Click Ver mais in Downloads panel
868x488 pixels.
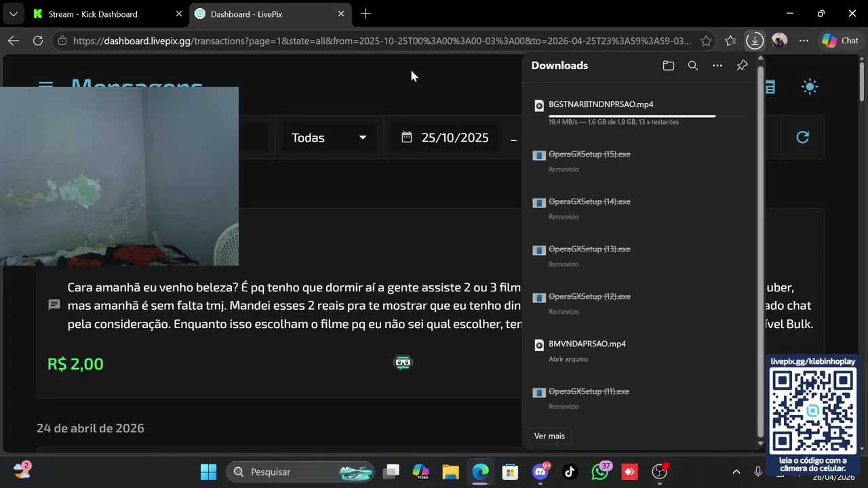coord(549,436)
